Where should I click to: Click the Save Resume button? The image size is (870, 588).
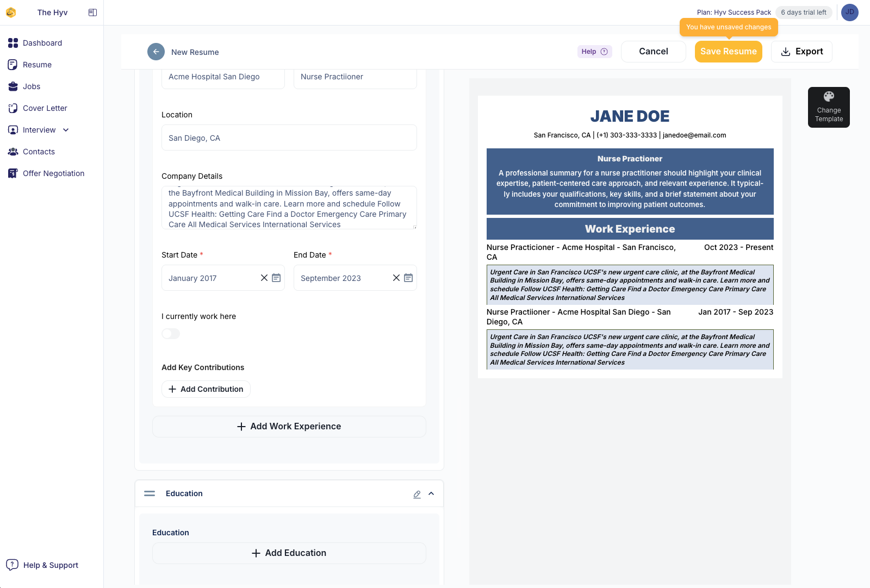point(728,51)
